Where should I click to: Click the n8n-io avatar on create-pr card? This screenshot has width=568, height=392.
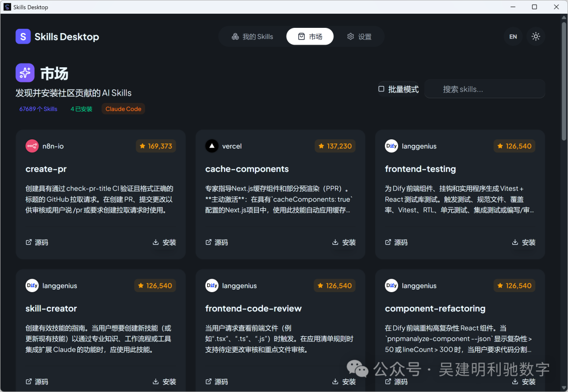32,146
